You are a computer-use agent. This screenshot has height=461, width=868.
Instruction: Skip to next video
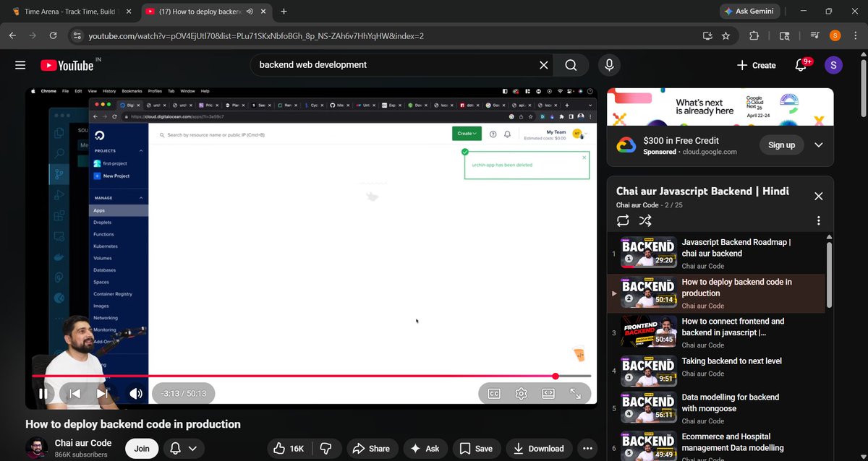pos(103,394)
